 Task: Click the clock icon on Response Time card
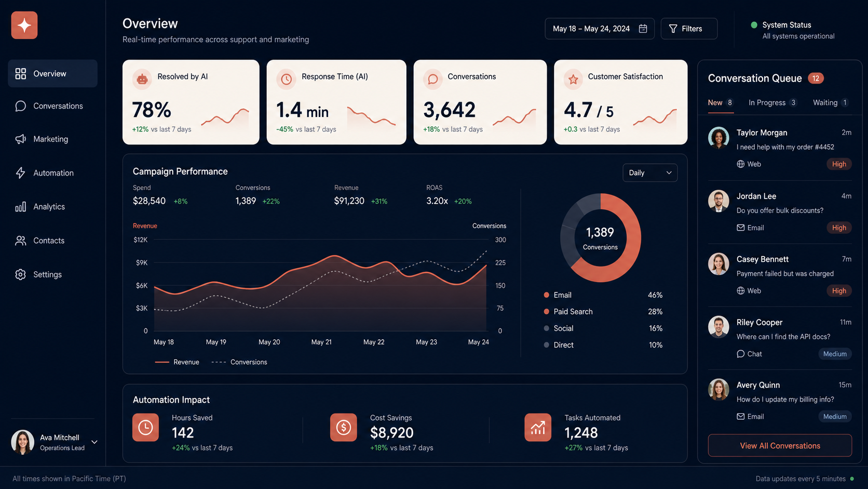click(286, 79)
